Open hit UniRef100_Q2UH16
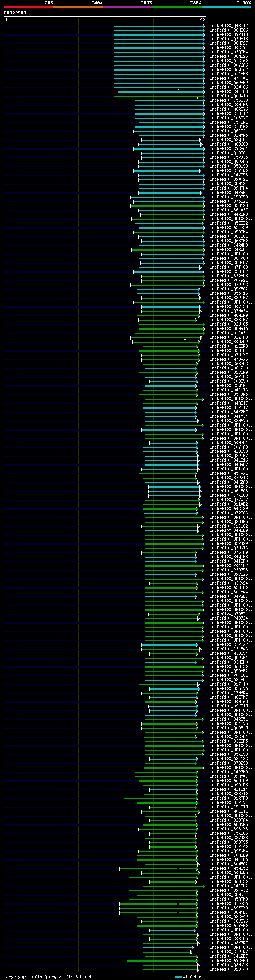255x980 pixels. (229, 39)
